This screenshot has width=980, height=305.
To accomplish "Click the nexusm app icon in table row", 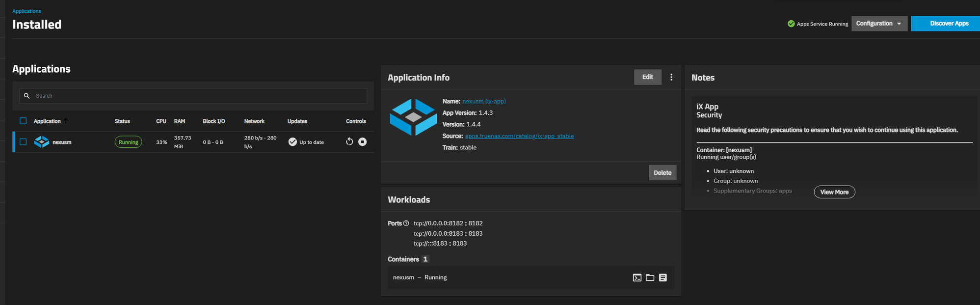I will coord(42,142).
